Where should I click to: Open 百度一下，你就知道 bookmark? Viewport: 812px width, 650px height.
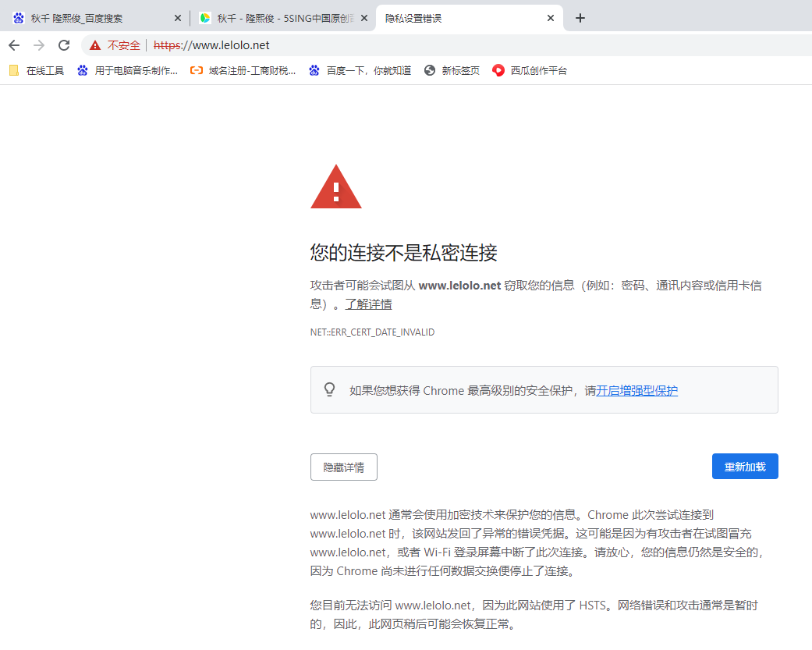pos(360,70)
